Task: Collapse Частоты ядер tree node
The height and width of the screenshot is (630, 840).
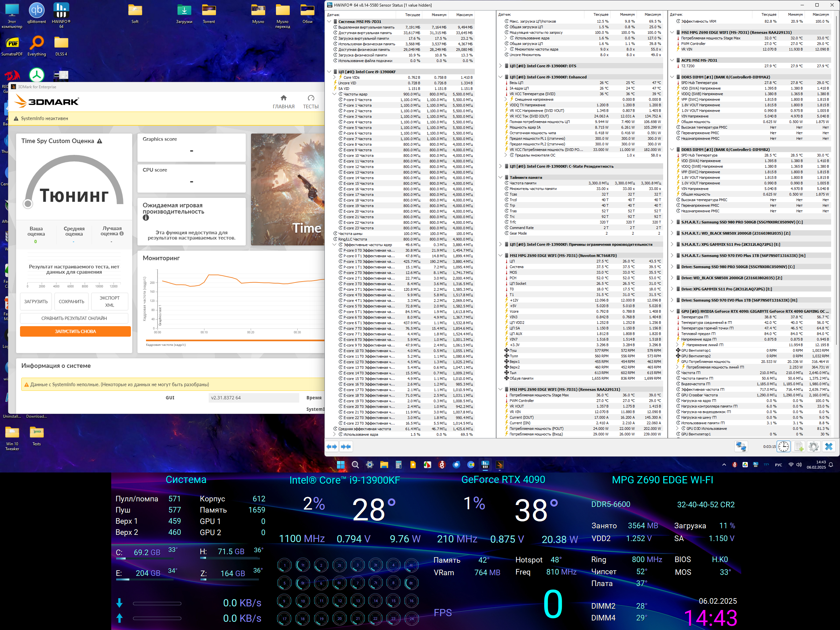Action: 334,94
